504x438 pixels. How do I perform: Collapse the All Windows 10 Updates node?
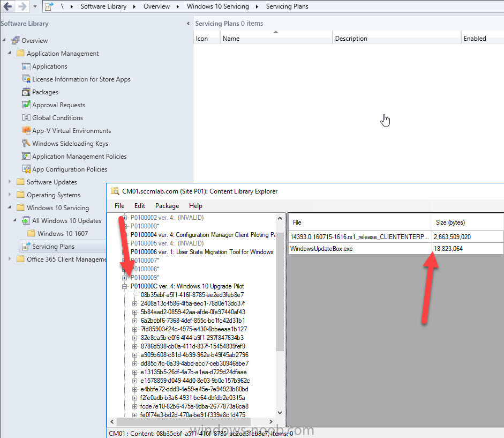coord(15,220)
